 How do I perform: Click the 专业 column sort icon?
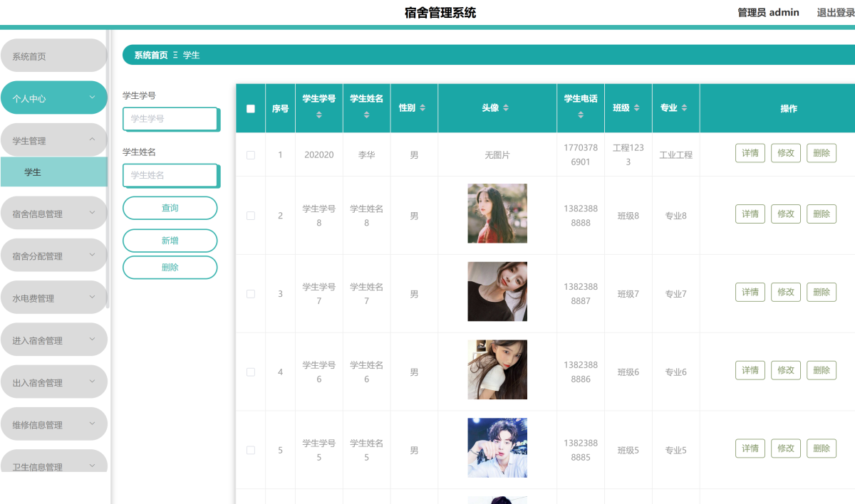click(x=684, y=108)
